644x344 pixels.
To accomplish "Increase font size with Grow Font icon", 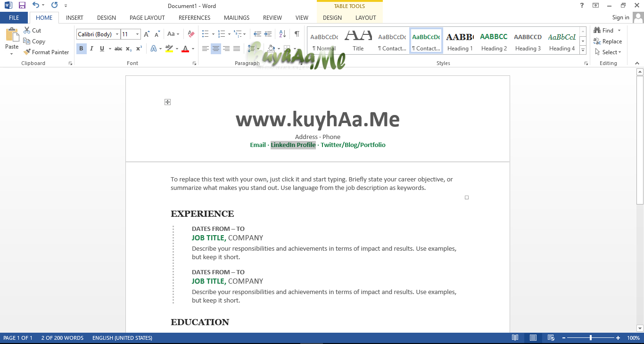I will click(147, 34).
